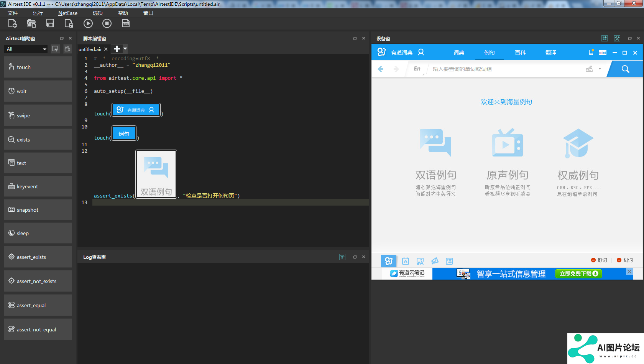Go forward with Youdao's right arrow

point(396,69)
